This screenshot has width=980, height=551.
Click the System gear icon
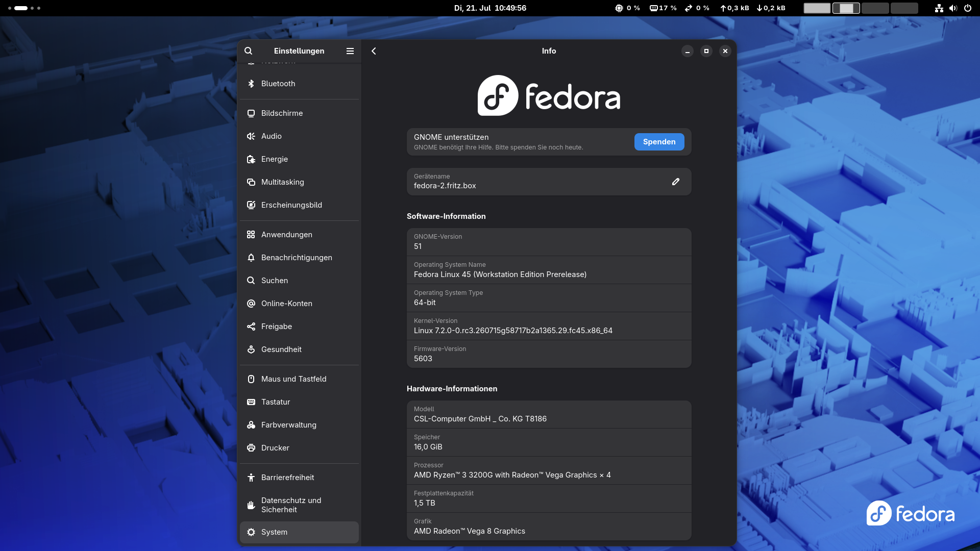(x=251, y=532)
